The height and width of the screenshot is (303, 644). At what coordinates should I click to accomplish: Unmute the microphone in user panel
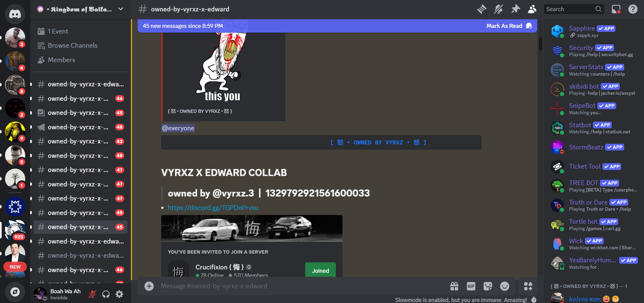[92, 294]
